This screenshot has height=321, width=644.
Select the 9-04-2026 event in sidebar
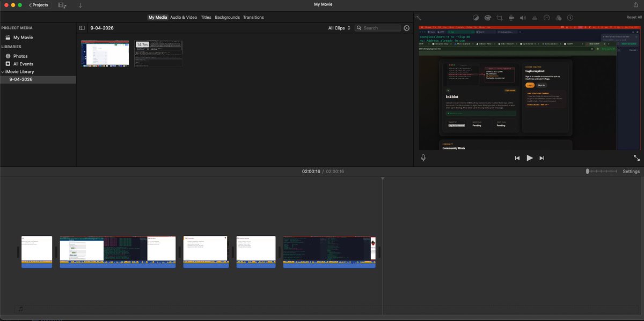point(38,79)
